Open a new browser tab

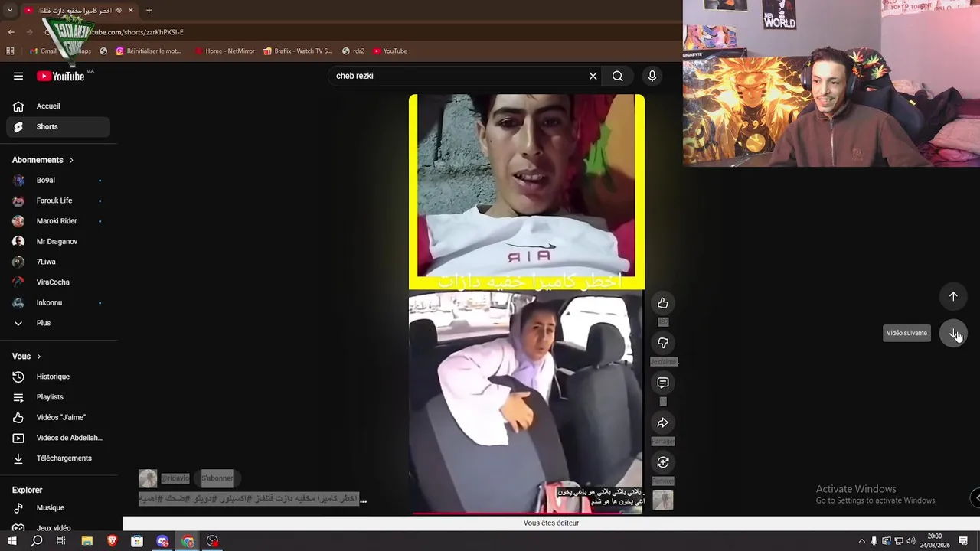click(x=149, y=10)
